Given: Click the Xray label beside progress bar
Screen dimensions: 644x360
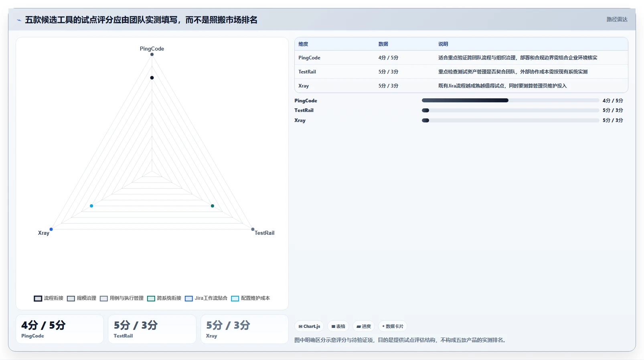Looking at the screenshot, I should tap(300, 120).
